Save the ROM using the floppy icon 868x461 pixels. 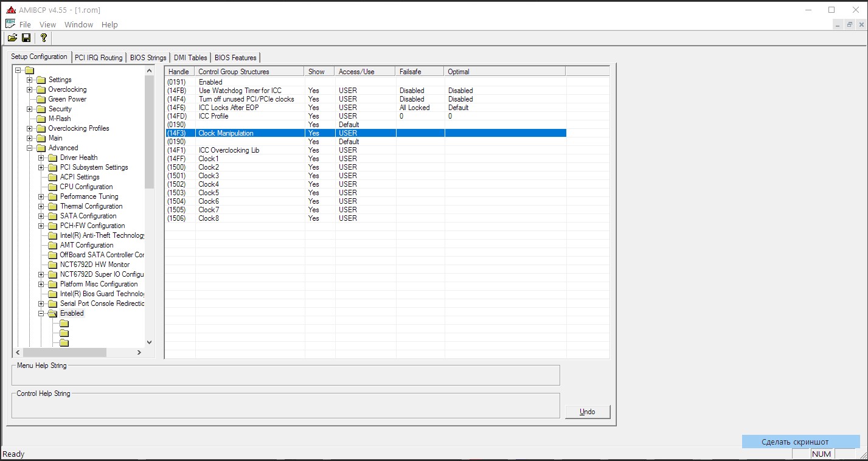[26, 38]
